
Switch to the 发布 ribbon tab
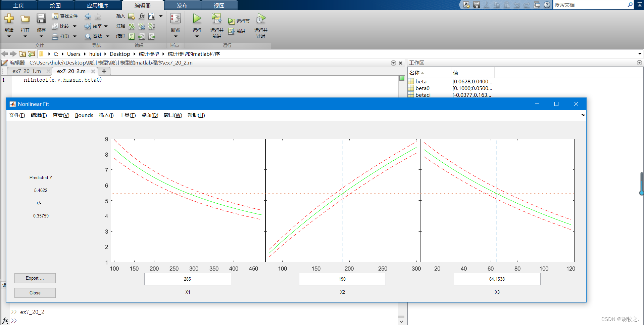click(182, 5)
